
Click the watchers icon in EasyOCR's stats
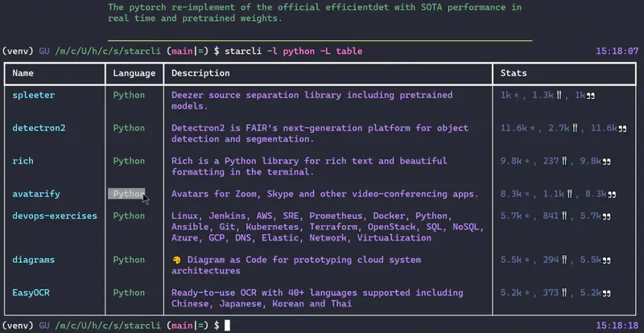click(607, 294)
